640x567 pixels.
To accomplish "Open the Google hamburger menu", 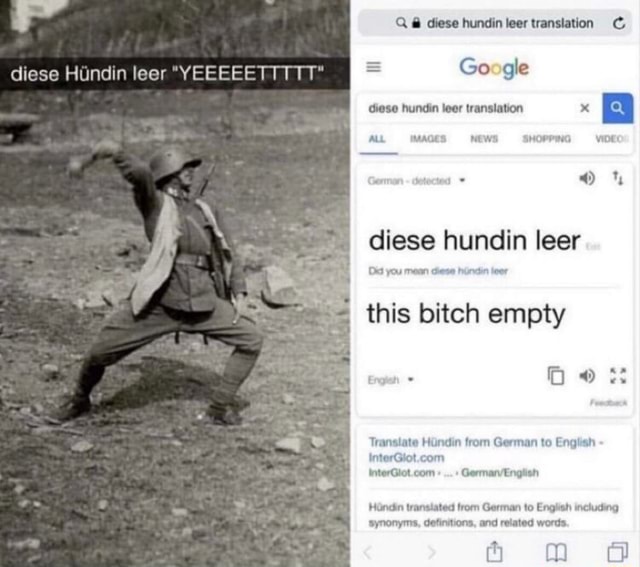I will (373, 67).
